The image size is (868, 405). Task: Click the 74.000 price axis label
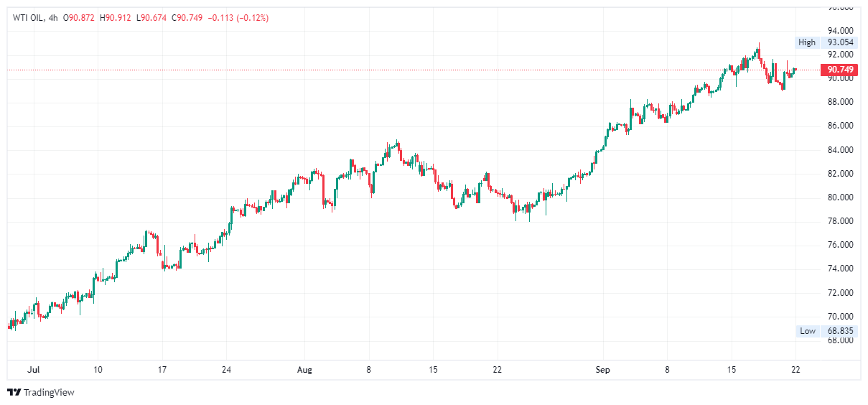pyautogui.click(x=840, y=269)
